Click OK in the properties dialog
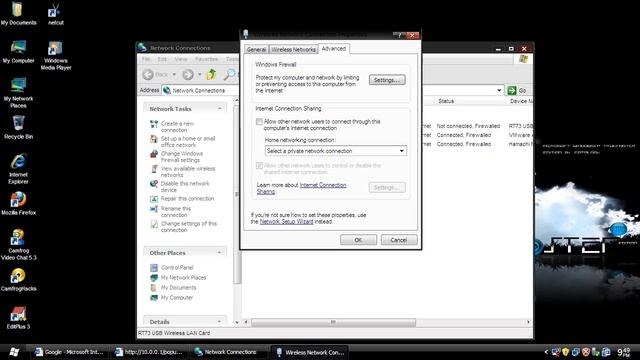This screenshot has height=360, width=640. (x=358, y=240)
